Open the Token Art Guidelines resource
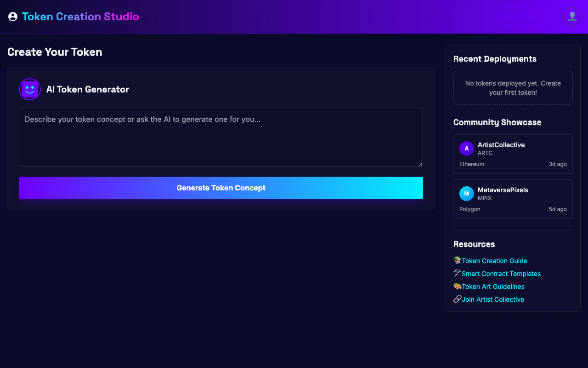Viewport: 588px width, 368px height. 493,286
